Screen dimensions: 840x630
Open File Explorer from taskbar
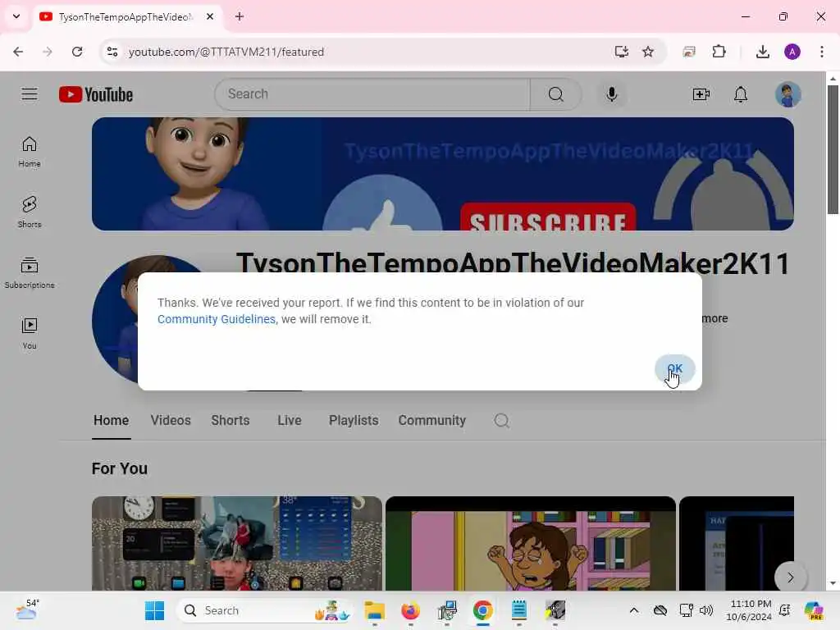(374, 610)
